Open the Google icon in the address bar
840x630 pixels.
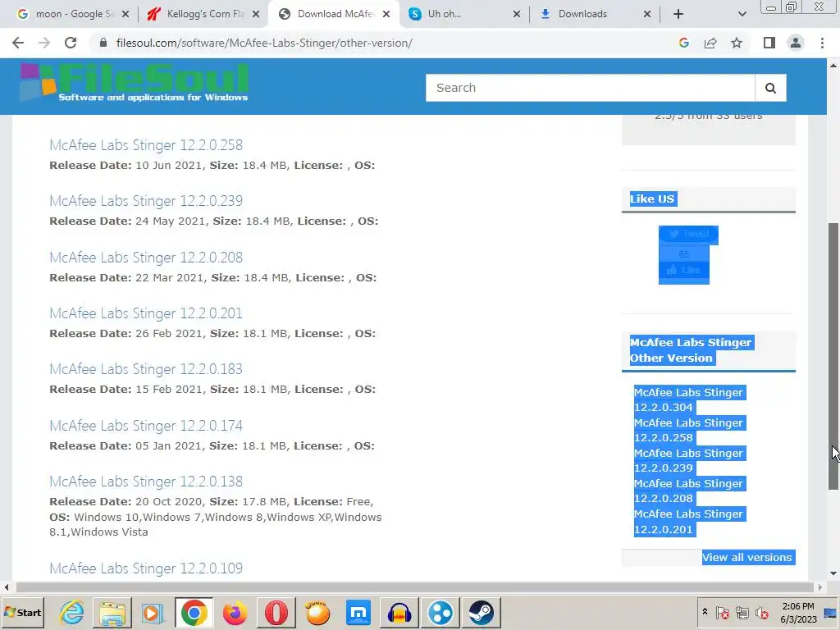(683, 43)
